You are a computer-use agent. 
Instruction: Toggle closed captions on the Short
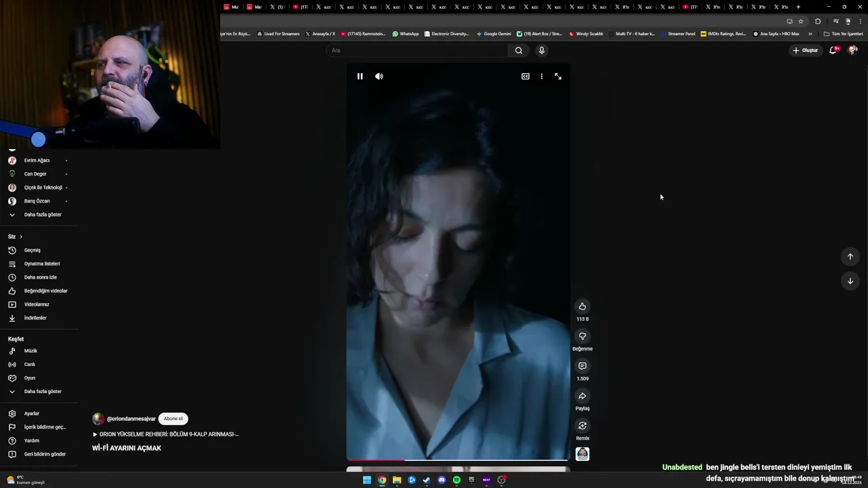(x=526, y=77)
